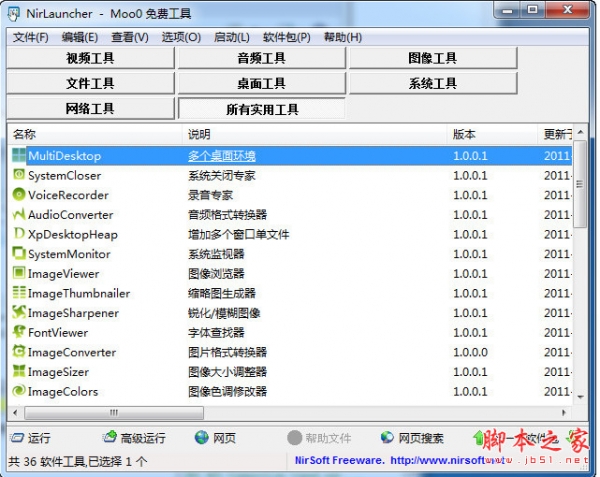
Task: Open 高级运行 advanced run
Action: [x=134, y=438]
